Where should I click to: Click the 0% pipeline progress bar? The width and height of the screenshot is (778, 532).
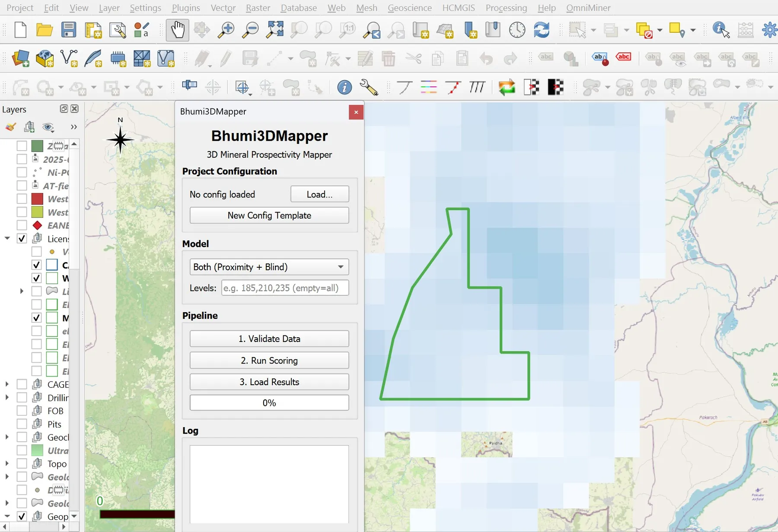[269, 403]
